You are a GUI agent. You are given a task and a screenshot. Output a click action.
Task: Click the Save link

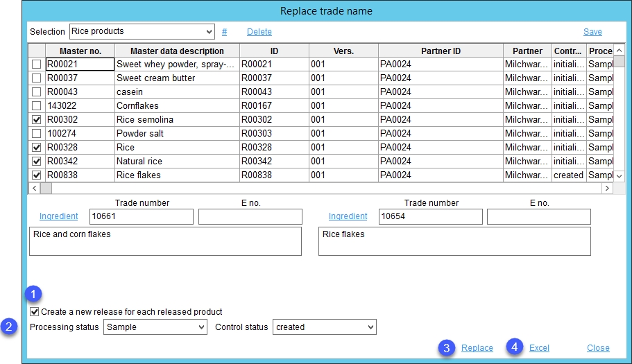[x=592, y=32]
